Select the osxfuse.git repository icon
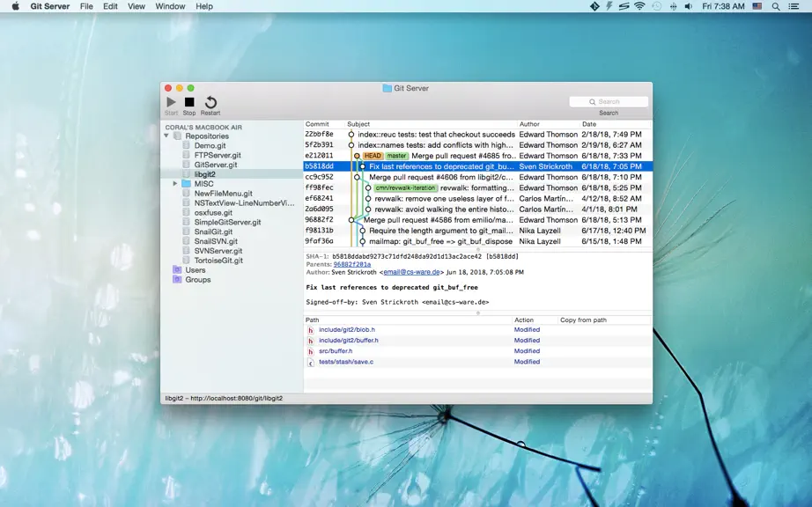Screen dimensions: 812x507 [x=187, y=212]
